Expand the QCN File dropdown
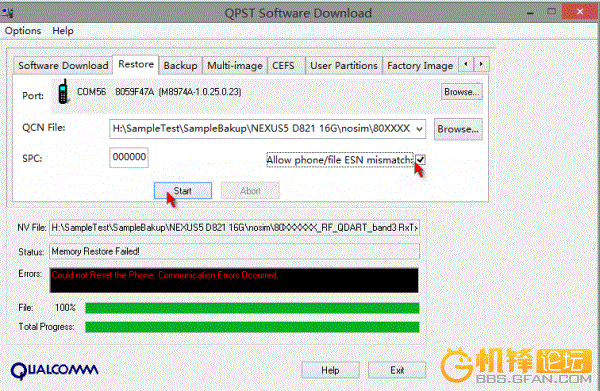Image resolution: width=600 pixels, height=391 pixels. pos(419,129)
